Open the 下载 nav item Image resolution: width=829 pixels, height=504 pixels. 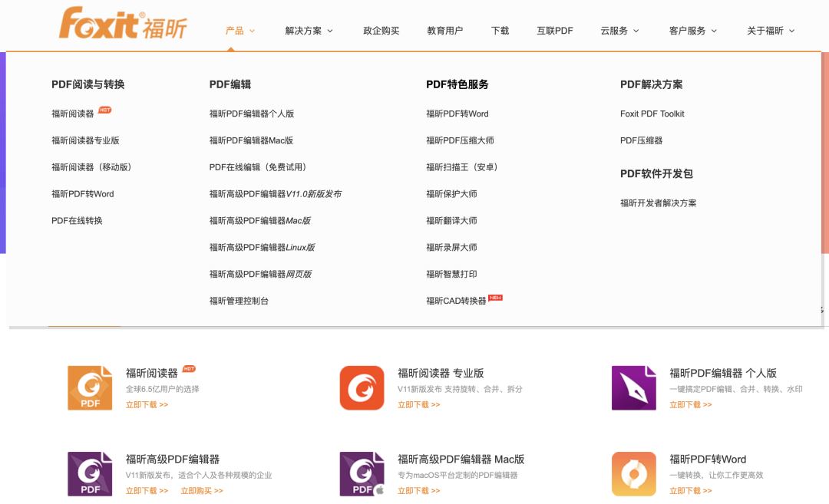click(500, 31)
